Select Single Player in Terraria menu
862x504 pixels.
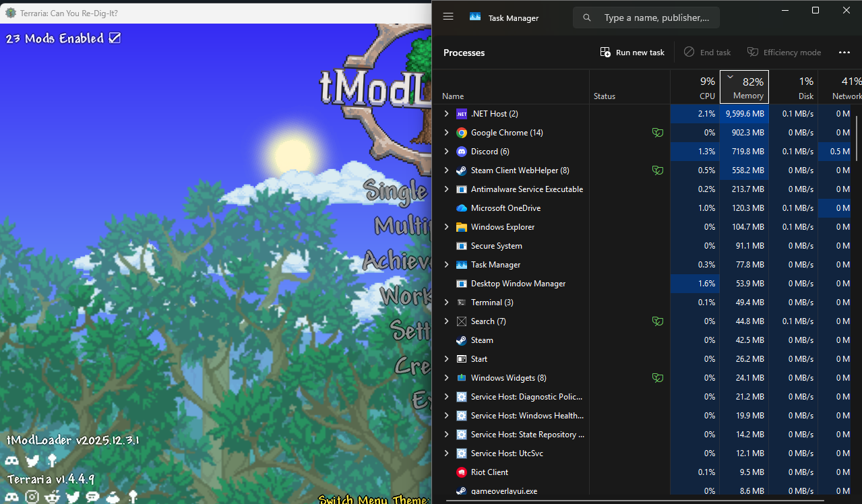point(397,192)
